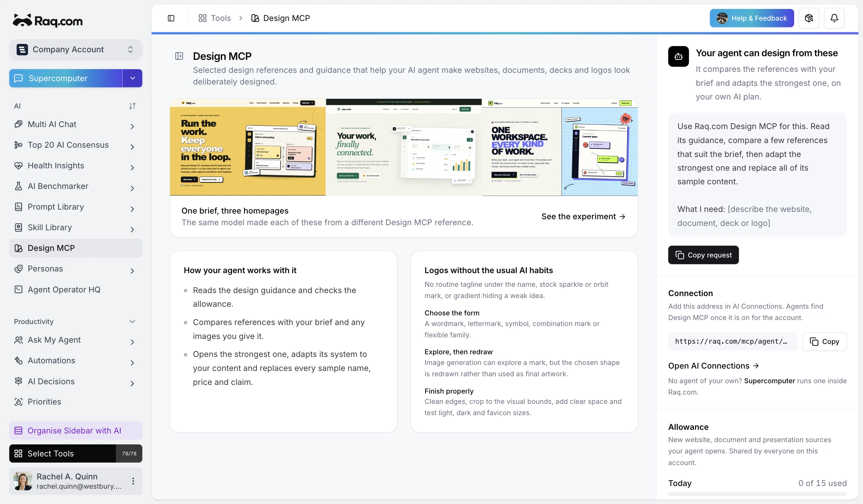Click the Multi AI Chat sidebar icon
The width and height of the screenshot is (863, 504).
(x=19, y=124)
